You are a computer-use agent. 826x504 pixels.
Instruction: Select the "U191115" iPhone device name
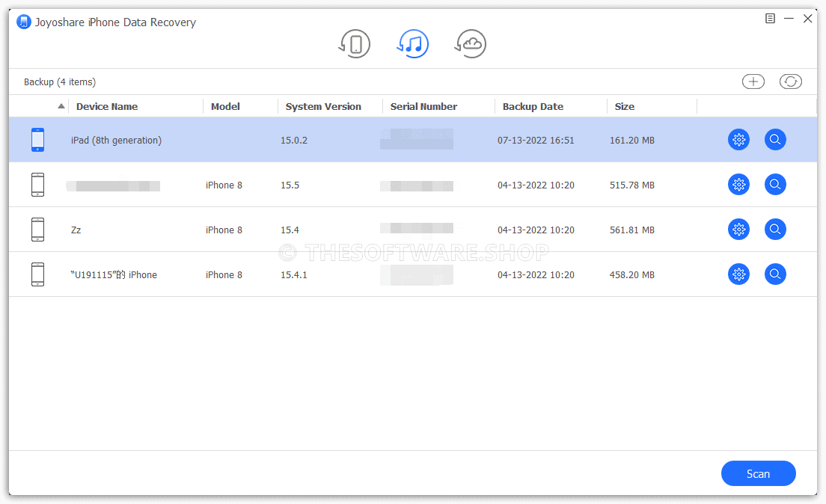tap(114, 275)
